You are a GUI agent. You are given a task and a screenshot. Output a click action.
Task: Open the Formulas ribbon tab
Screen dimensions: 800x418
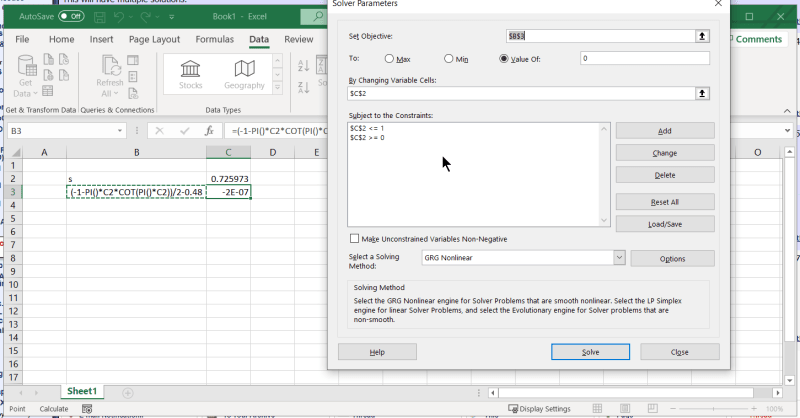pos(214,39)
